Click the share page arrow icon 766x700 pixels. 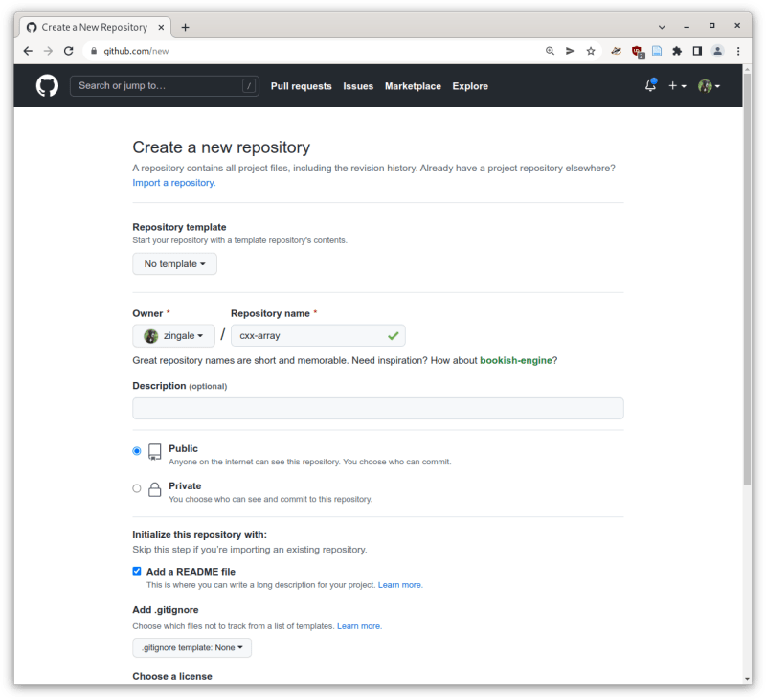[x=570, y=51]
